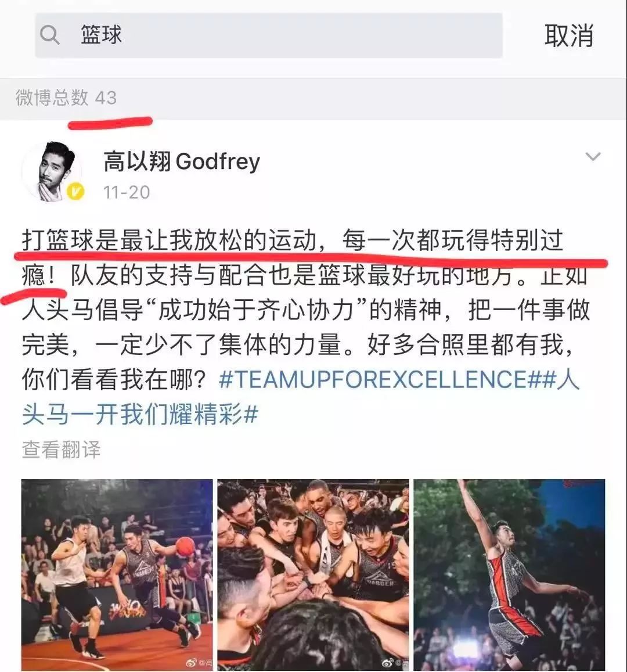
Task: Expand the post options chevron
Action: tap(593, 156)
